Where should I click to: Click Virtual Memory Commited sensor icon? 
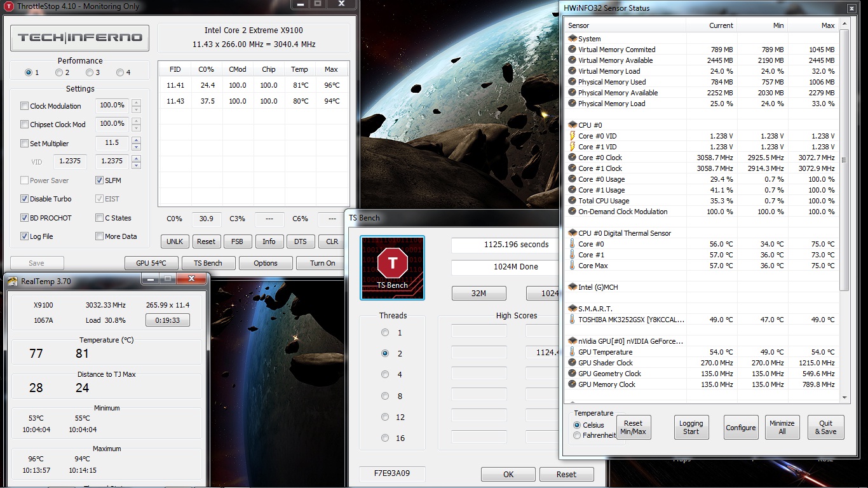pos(573,50)
